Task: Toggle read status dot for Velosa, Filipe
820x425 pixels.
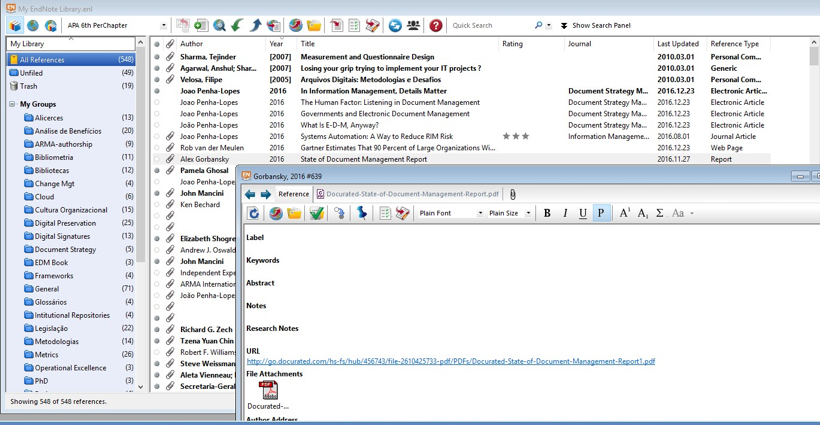Action: [x=156, y=80]
